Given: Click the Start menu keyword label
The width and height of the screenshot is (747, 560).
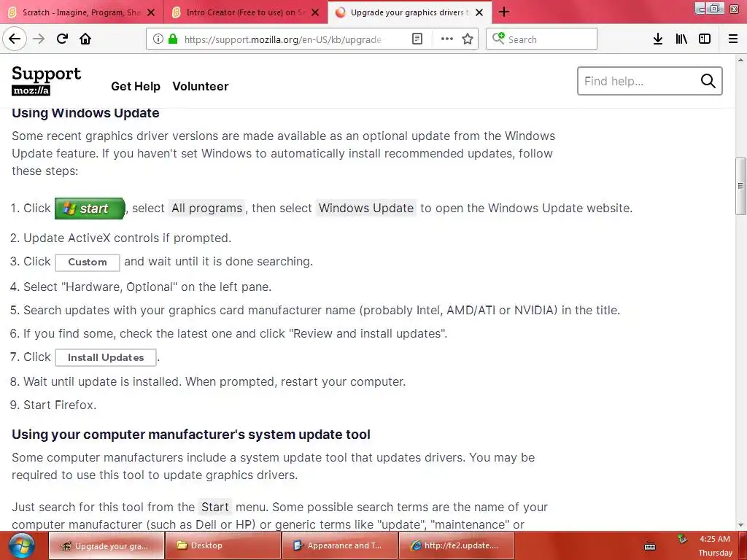Looking at the screenshot, I should tap(215, 507).
